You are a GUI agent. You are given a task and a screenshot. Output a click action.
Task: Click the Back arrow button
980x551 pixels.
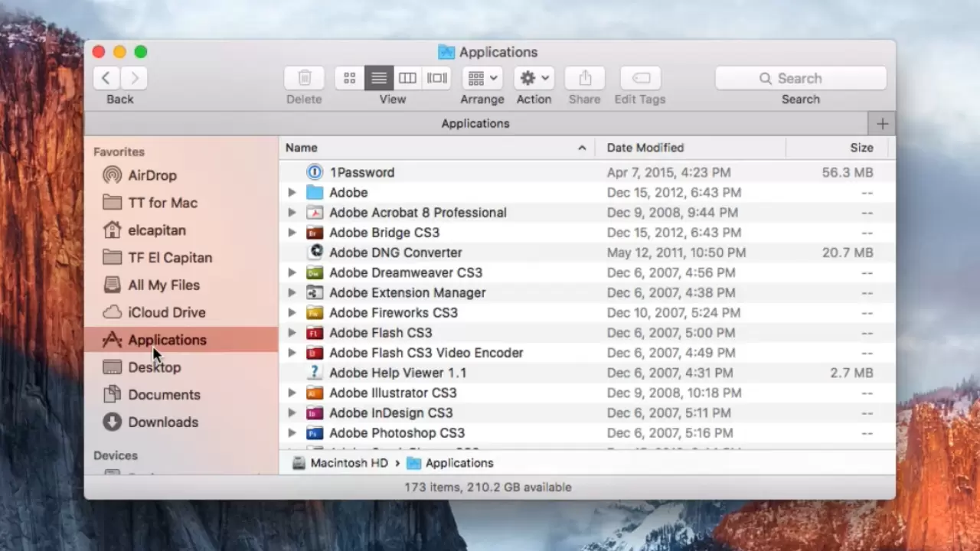[106, 78]
